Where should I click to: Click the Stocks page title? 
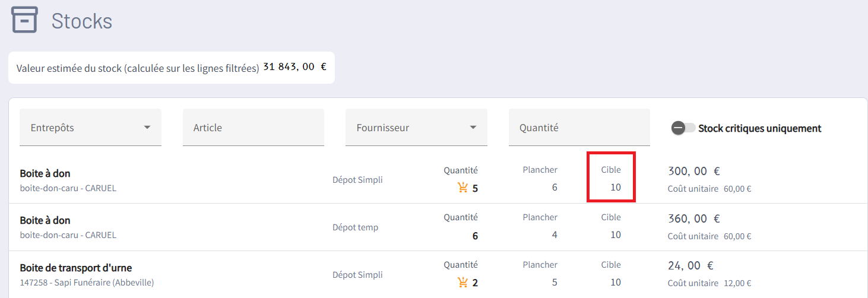click(82, 21)
